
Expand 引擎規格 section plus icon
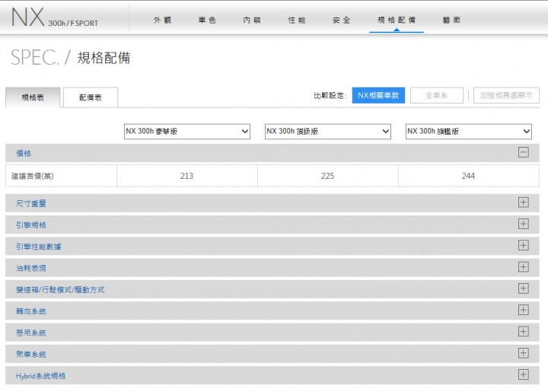[x=523, y=224]
